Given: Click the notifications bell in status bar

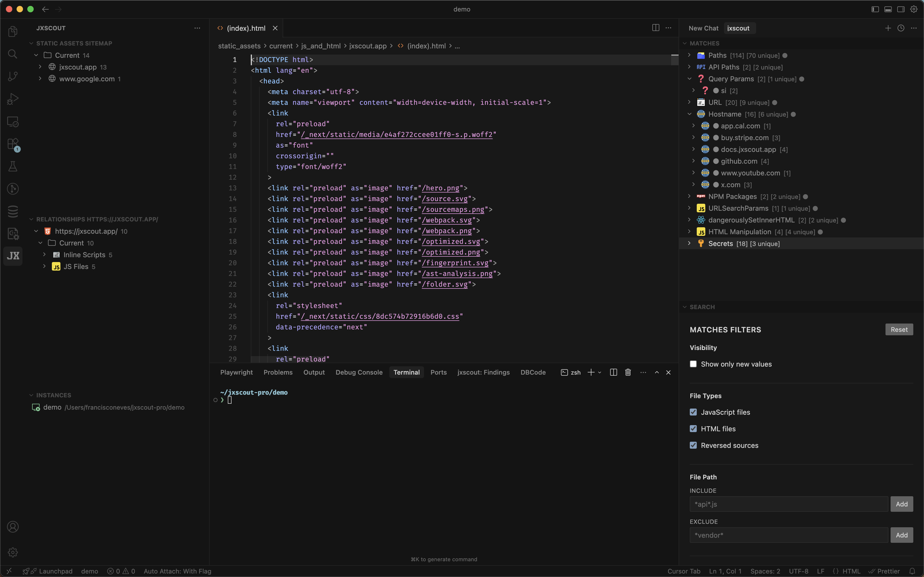Looking at the screenshot, I should coord(912,571).
